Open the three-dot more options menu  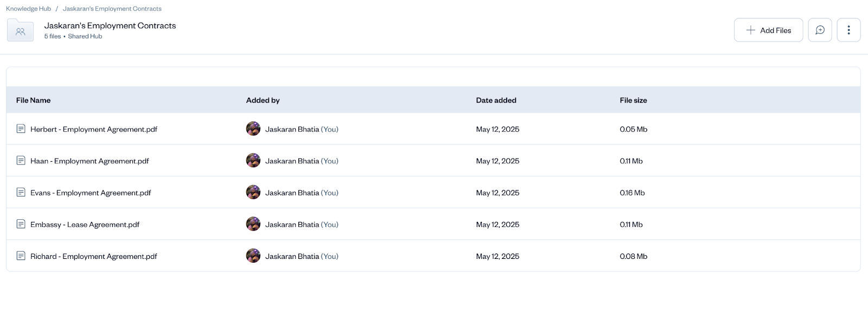click(848, 30)
